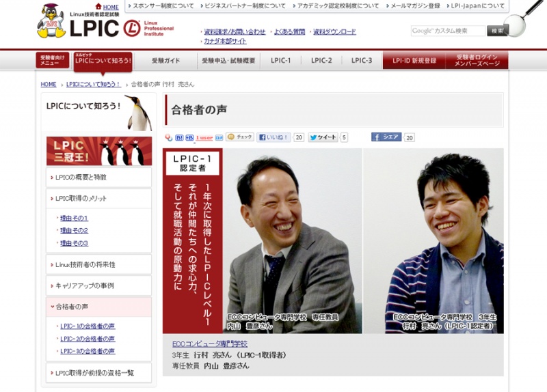Viewport: 547px width, 392px height.
Task: Select the 受験申込・試験概要 nav tab
Action: 228,61
